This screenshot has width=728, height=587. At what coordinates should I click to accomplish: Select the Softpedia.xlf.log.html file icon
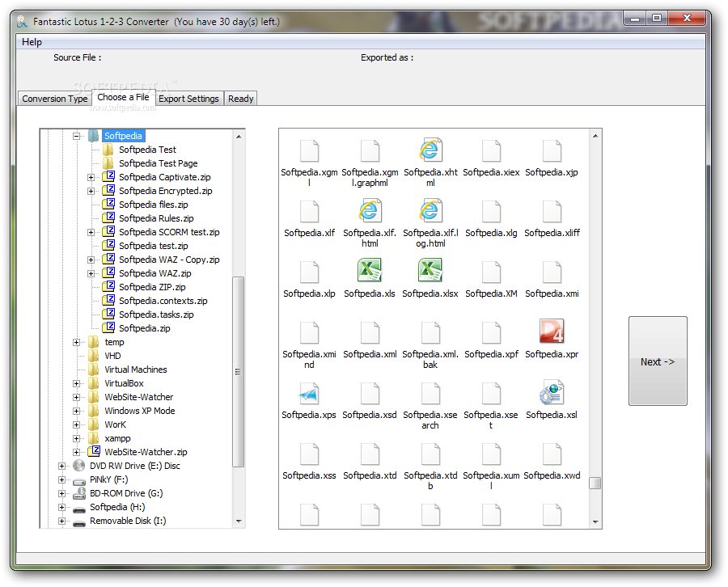430,211
